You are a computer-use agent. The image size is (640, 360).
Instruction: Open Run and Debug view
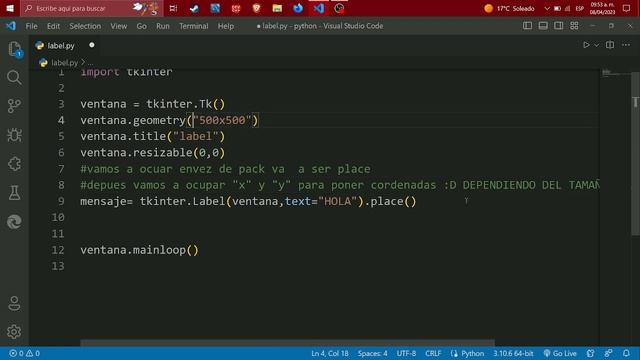(14, 135)
